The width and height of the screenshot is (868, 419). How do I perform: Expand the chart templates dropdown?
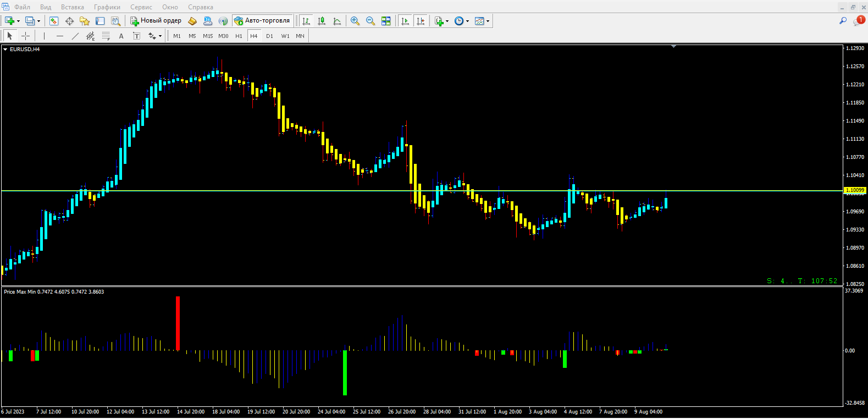pos(488,21)
